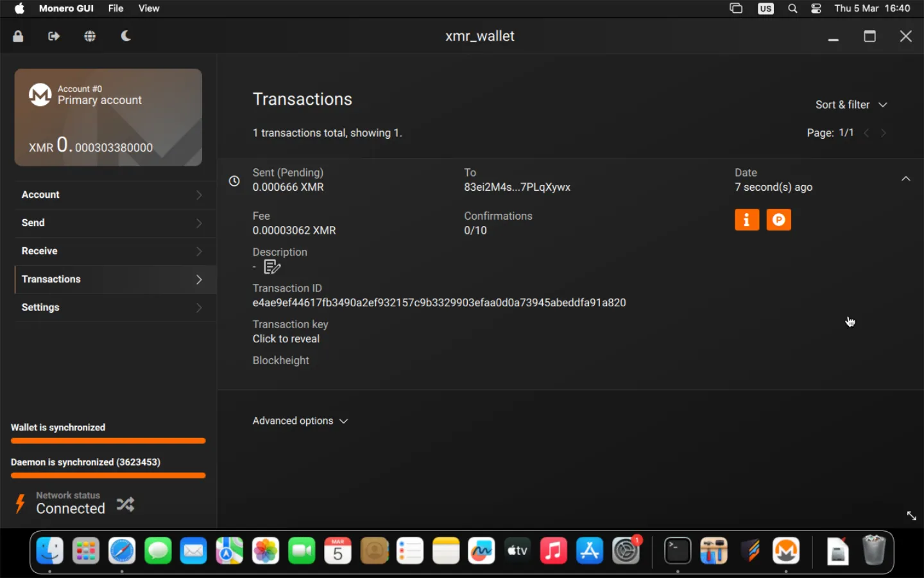
Task: Click the fee value 0.00003062 XMR
Action: click(294, 231)
